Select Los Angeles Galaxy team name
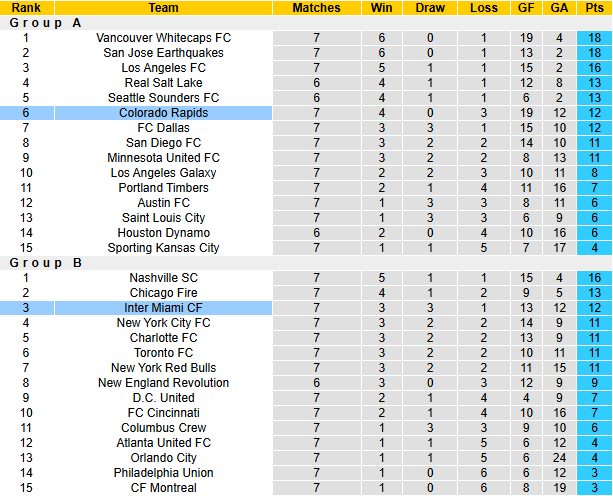613x496 pixels. 163,173
